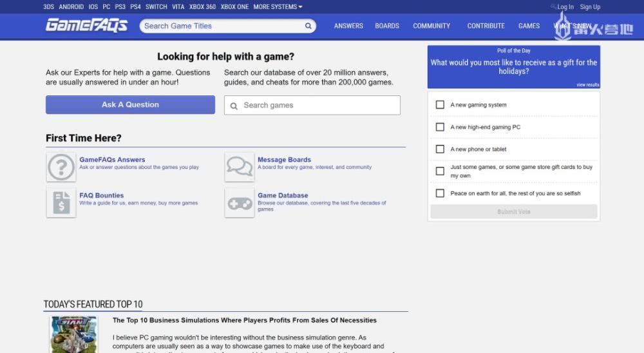Expand the More Systems dropdown
This screenshot has width=644, height=353.
click(x=278, y=6)
